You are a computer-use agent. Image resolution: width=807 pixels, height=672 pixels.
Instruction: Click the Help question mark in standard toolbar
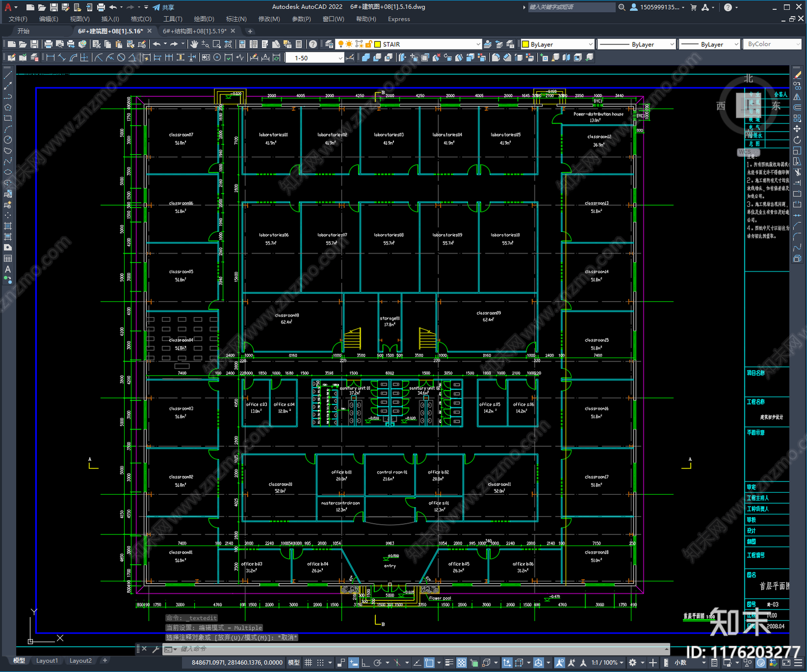pyautogui.click(x=313, y=44)
